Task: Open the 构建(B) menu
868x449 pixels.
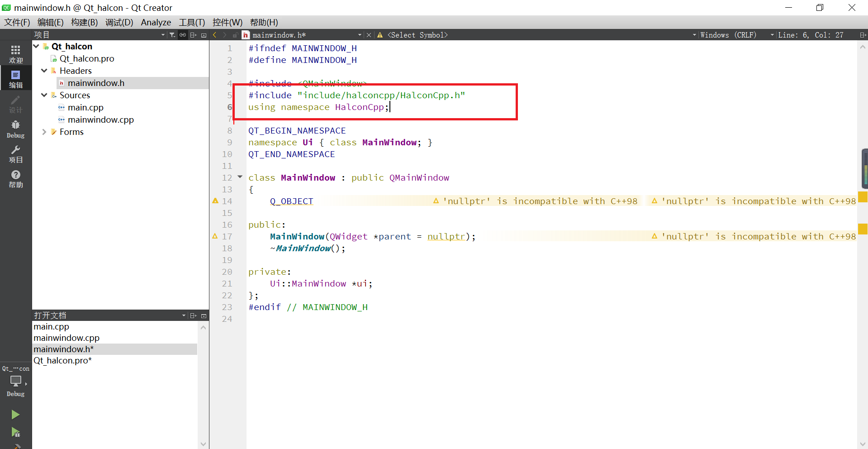Action: (x=84, y=22)
